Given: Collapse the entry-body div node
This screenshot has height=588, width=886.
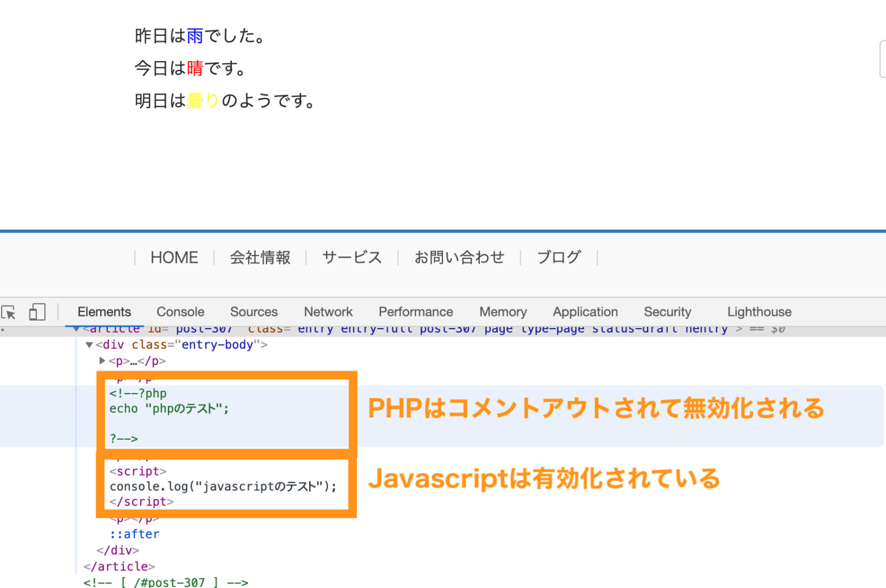Looking at the screenshot, I should coord(89,344).
